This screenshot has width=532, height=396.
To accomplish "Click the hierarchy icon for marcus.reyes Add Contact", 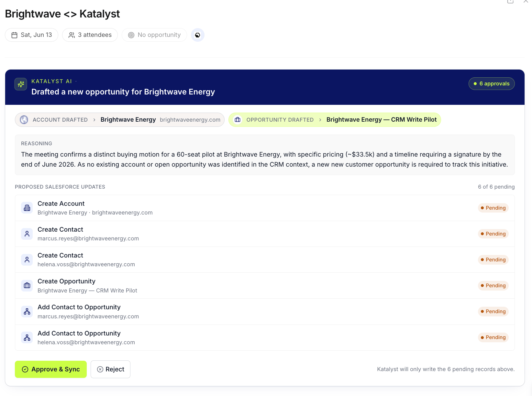I will [27, 311].
